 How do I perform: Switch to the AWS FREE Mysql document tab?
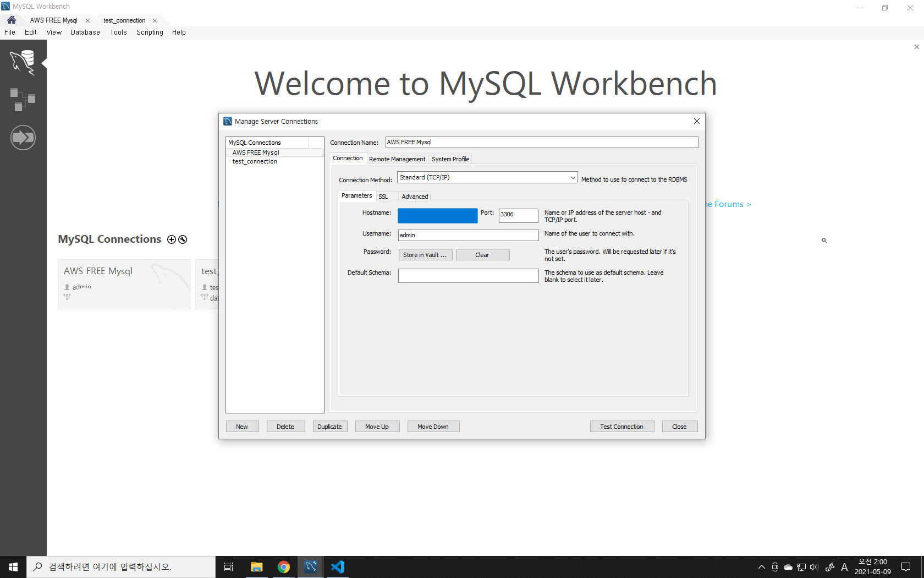[54, 20]
